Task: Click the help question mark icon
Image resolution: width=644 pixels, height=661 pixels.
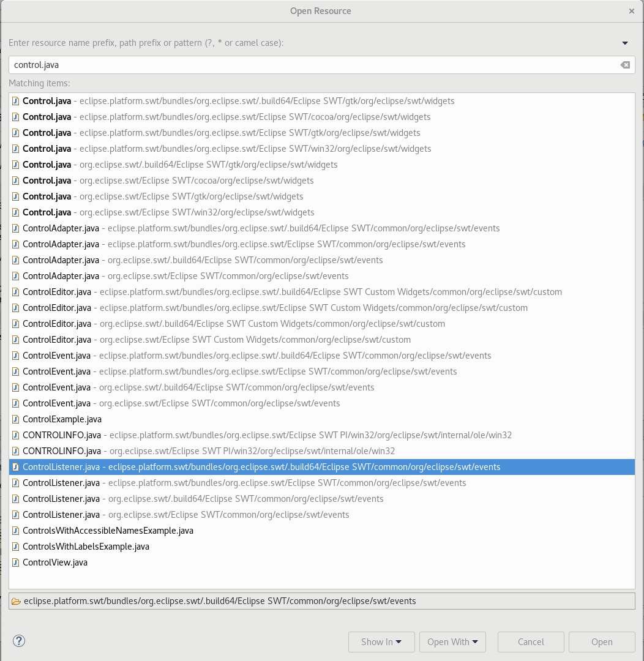Action: (x=18, y=641)
